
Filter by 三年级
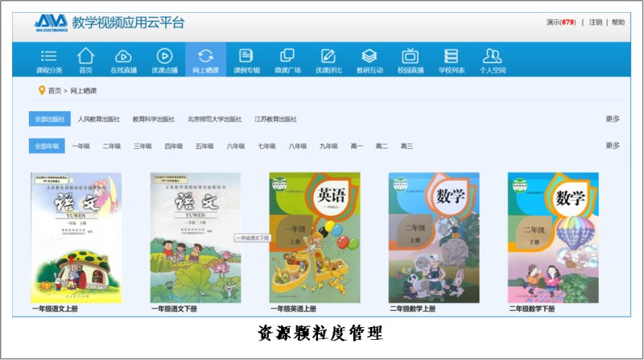(x=142, y=146)
